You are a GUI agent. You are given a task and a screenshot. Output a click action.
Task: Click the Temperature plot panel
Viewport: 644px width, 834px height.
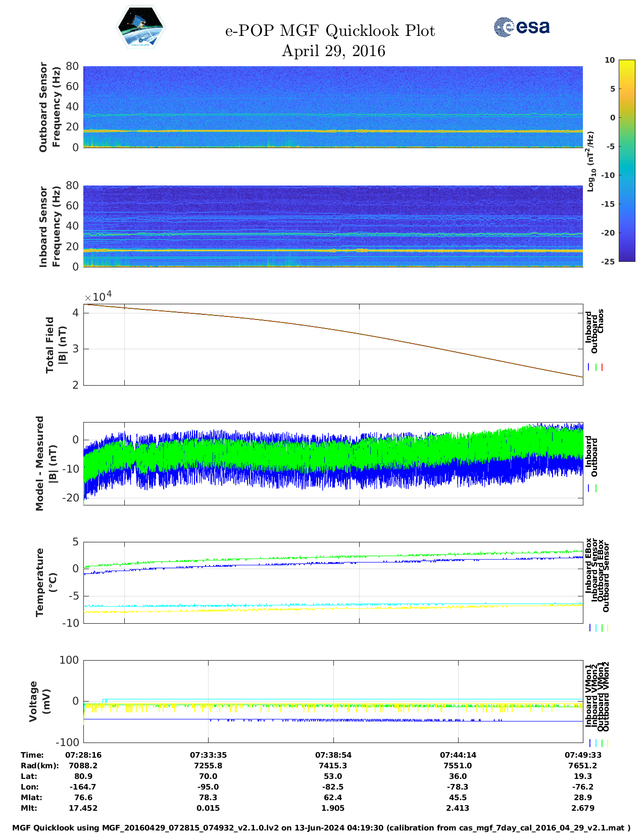tap(333, 582)
